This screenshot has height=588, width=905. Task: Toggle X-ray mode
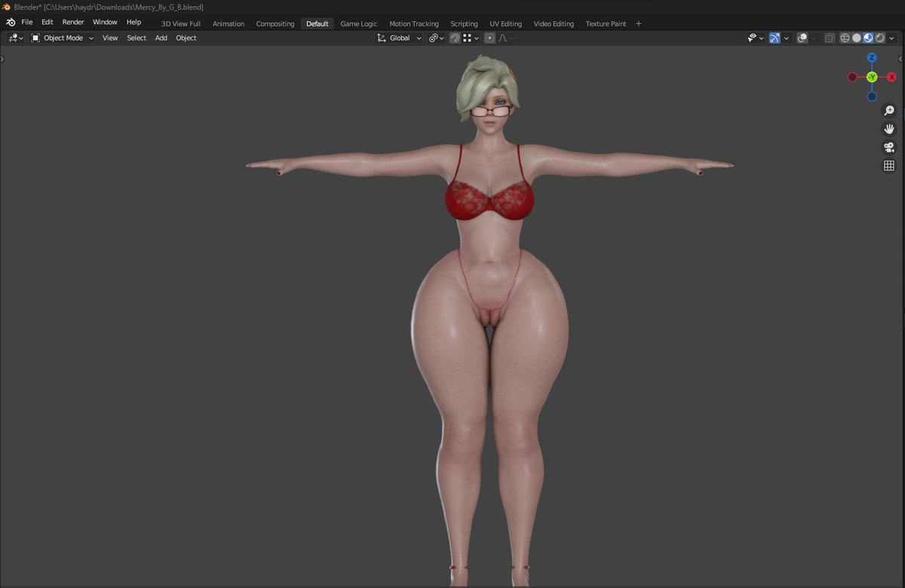(x=830, y=38)
